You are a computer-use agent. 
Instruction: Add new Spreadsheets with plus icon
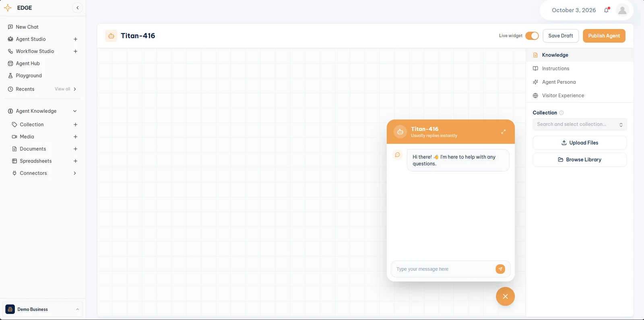(x=75, y=161)
